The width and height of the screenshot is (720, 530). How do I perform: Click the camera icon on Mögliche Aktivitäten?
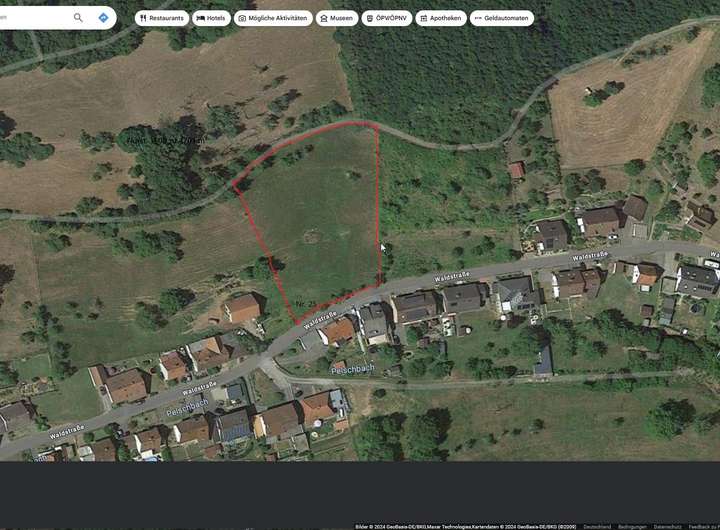tap(242, 18)
